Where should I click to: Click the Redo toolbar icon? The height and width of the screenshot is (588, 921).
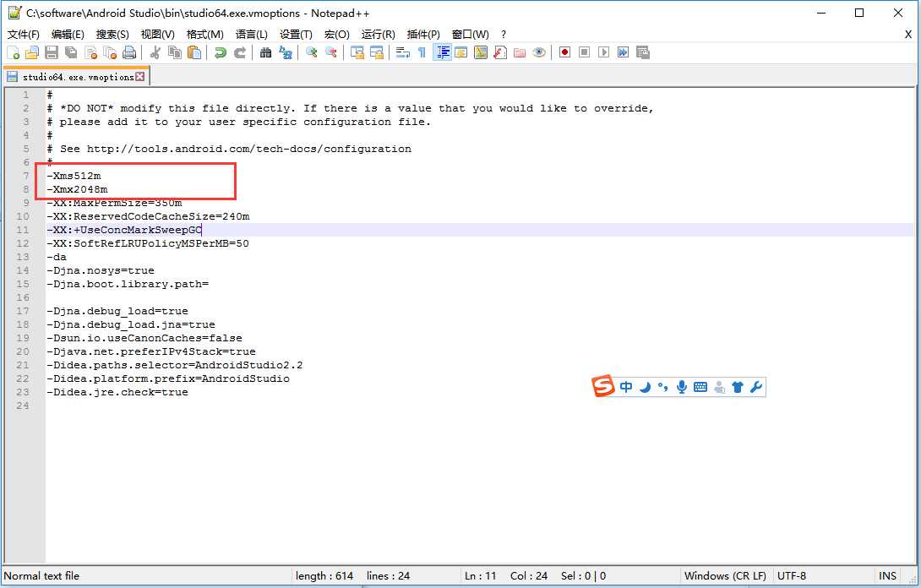click(240, 52)
